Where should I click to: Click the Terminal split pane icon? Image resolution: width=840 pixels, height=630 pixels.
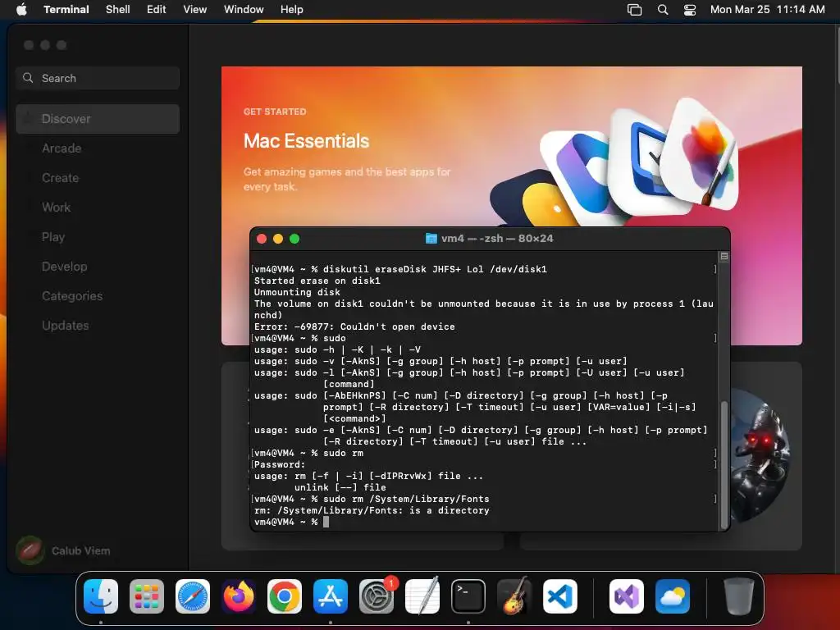724,257
